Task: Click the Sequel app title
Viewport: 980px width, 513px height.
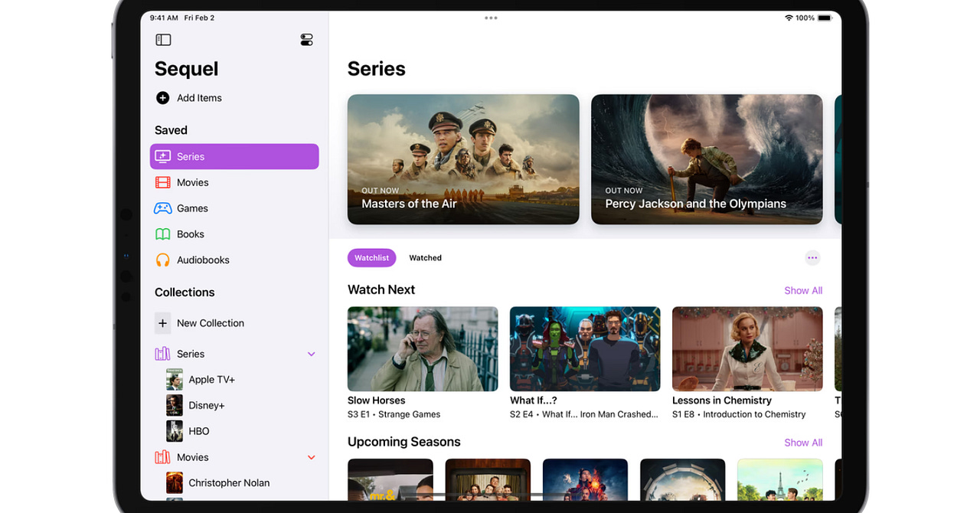Action: click(187, 69)
